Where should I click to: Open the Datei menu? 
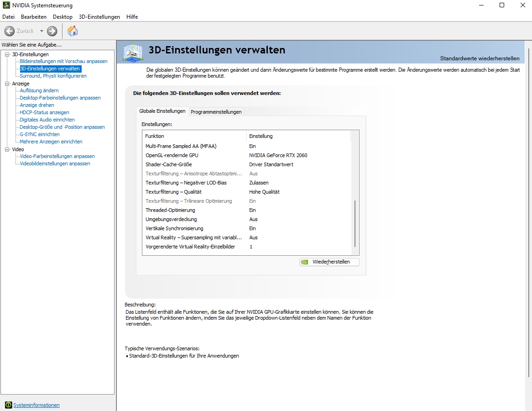pos(9,16)
